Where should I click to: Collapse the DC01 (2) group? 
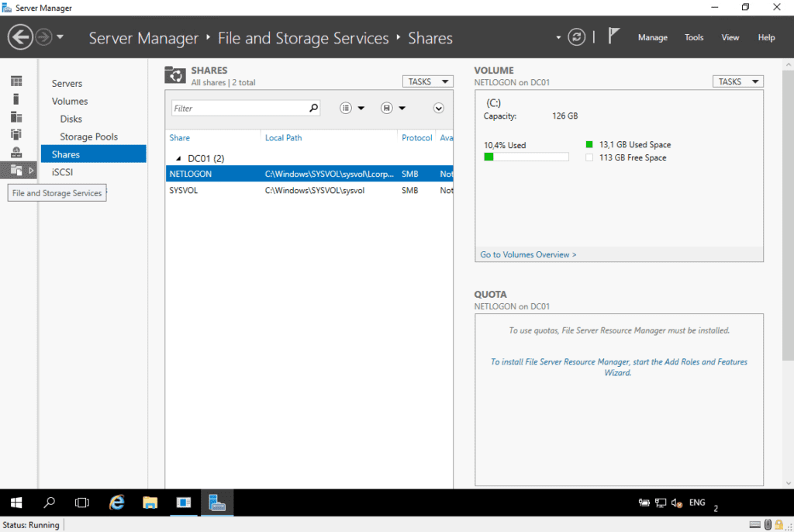pyautogui.click(x=178, y=158)
